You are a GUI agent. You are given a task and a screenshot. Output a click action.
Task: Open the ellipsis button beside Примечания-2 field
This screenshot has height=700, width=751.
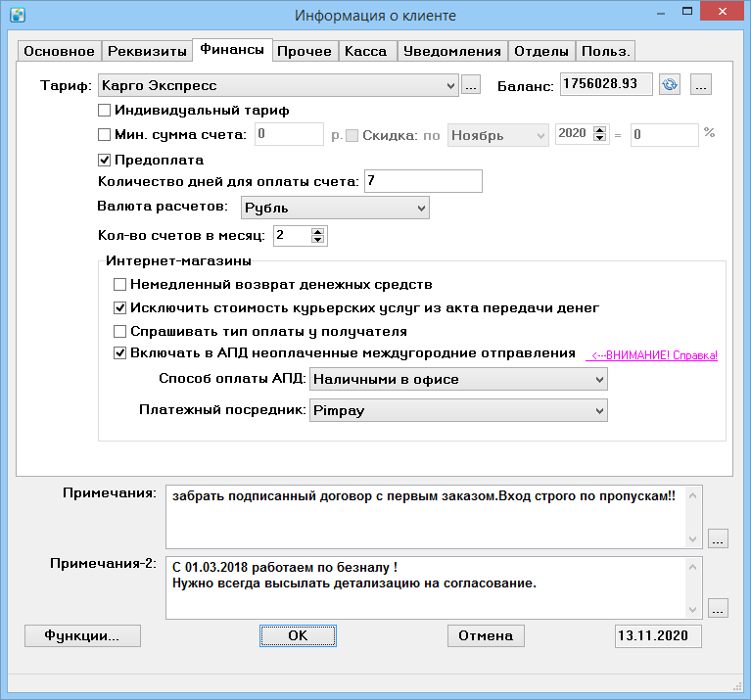pyautogui.click(x=718, y=608)
